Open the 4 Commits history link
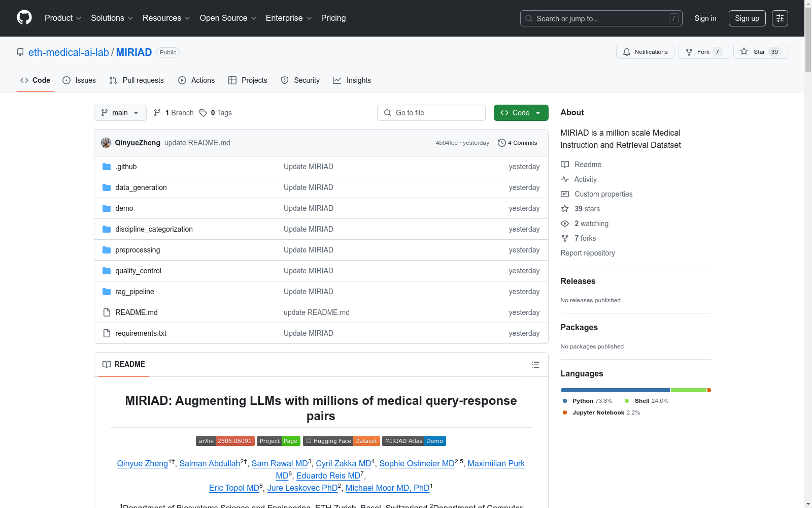The height and width of the screenshot is (508, 812). [518, 143]
